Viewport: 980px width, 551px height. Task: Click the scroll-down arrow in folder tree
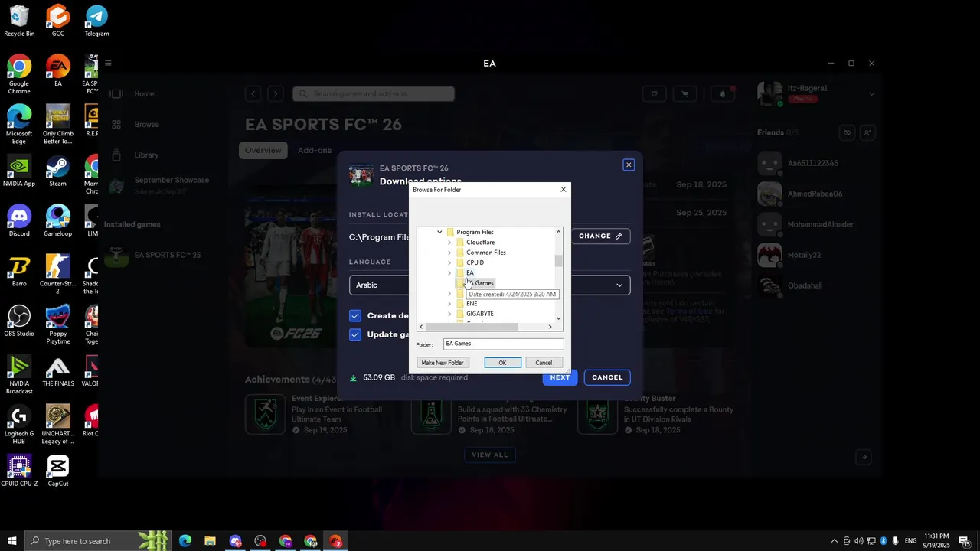coord(558,318)
